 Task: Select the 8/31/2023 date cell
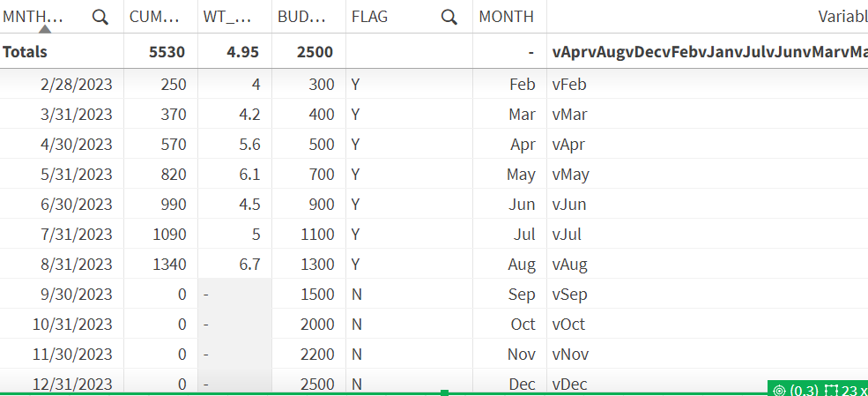coord(77,264)
